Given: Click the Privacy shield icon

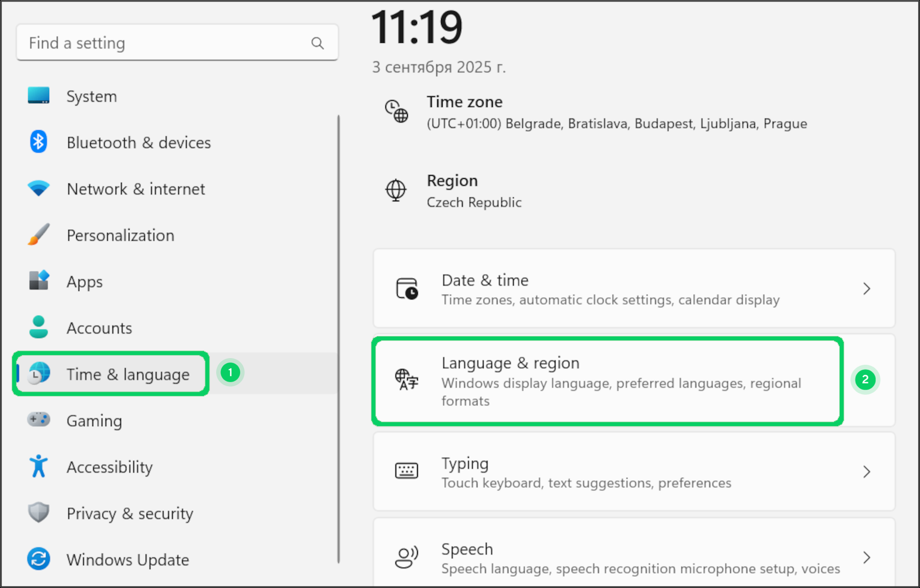Looking at the screenshot, I should pos(39,512).
